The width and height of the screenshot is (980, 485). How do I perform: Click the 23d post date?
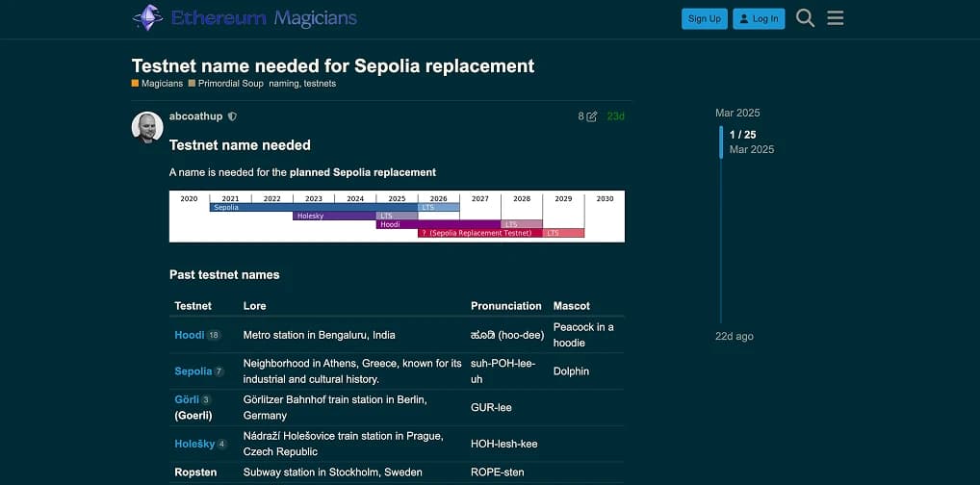[615, 116]
